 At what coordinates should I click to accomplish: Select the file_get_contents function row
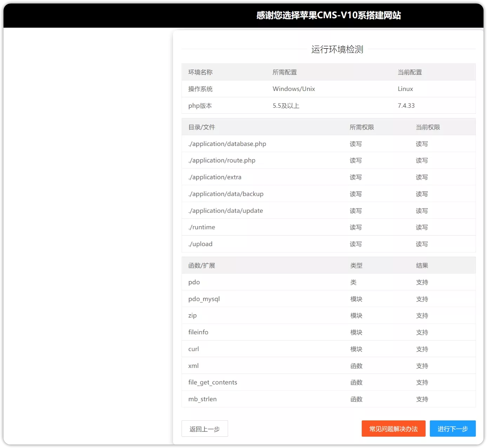click(x=213, y=382)
